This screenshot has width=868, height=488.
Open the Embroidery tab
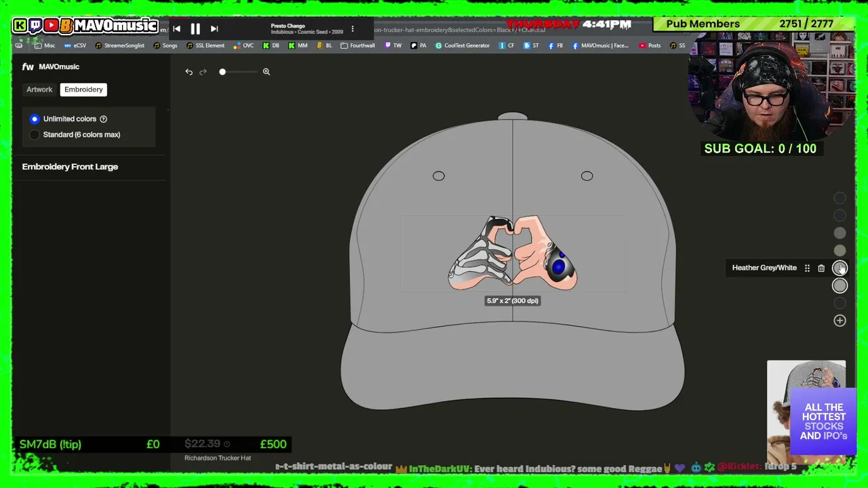(x=83, y=89)
